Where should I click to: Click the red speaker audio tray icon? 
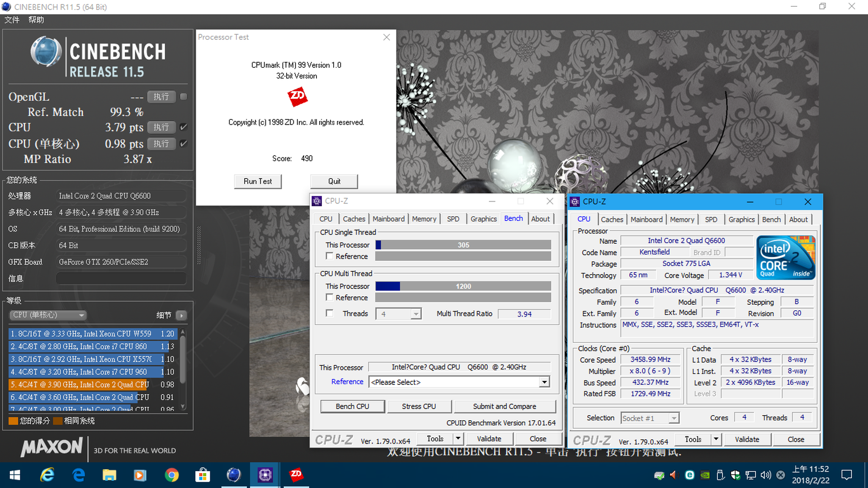pos(674,475)
